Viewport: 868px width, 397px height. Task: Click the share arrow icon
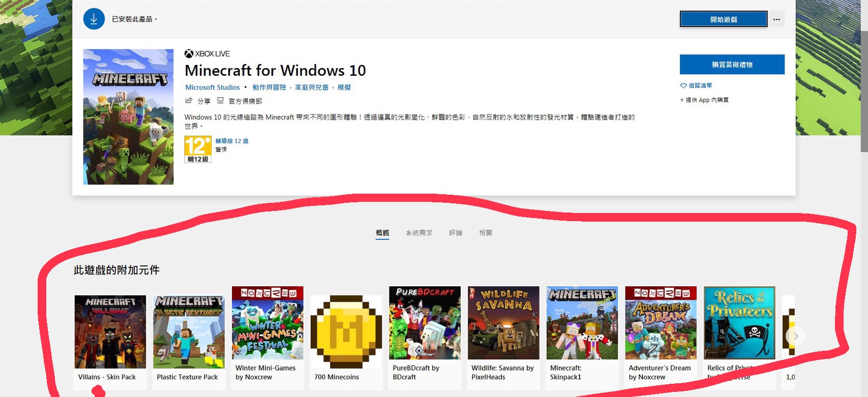pyautogui.click(x=189, y=101)
